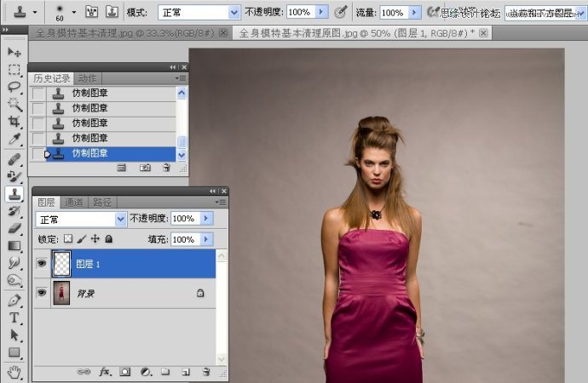Select the Eyedropper tool
This screenshot has height=383, width=588.
[14, 140]
